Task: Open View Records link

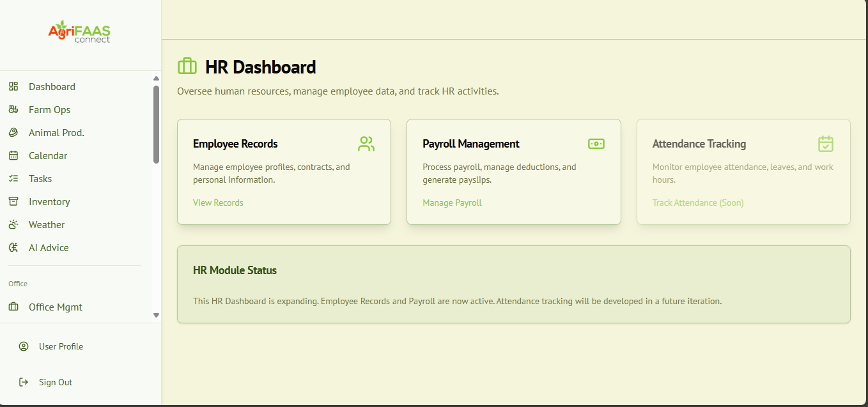Action: (218, 203)
